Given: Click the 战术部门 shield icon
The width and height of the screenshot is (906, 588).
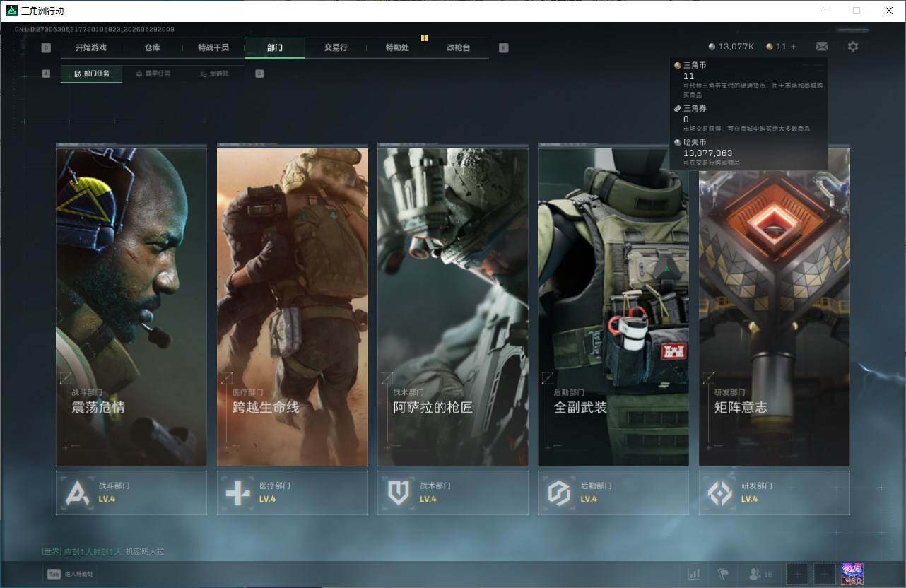Looking at the screenshot, I should coord(399,493).
